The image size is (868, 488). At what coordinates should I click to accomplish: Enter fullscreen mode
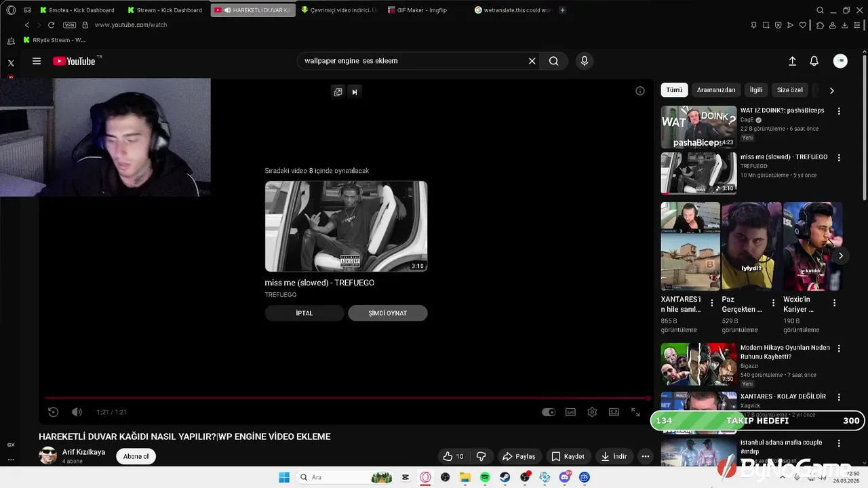pyautogui.click(x=635, y=412)
